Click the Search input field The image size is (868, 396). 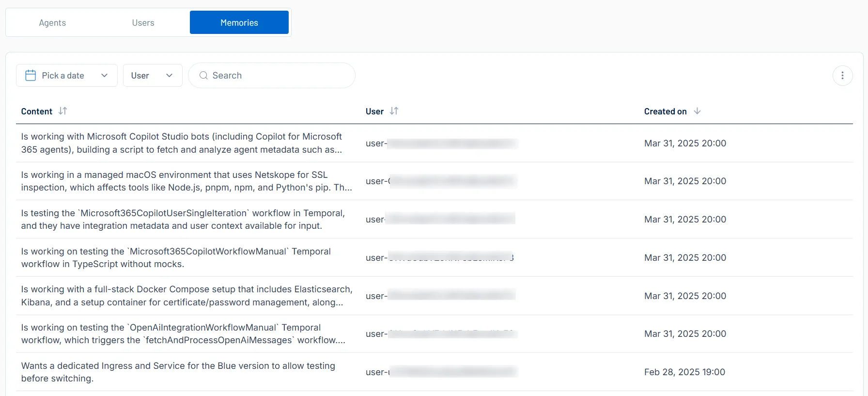coord(272,76)
